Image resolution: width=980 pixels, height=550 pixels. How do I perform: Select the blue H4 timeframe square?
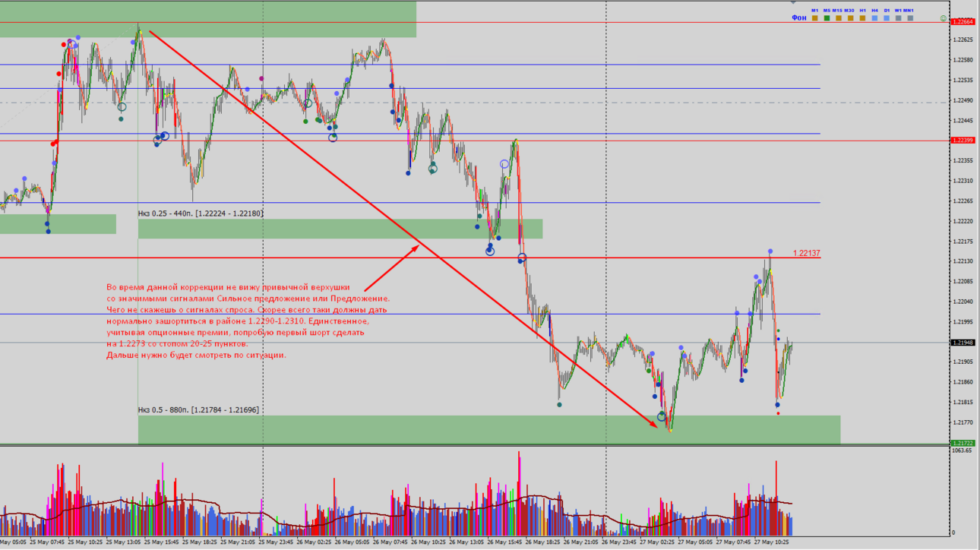click(874, 18)
